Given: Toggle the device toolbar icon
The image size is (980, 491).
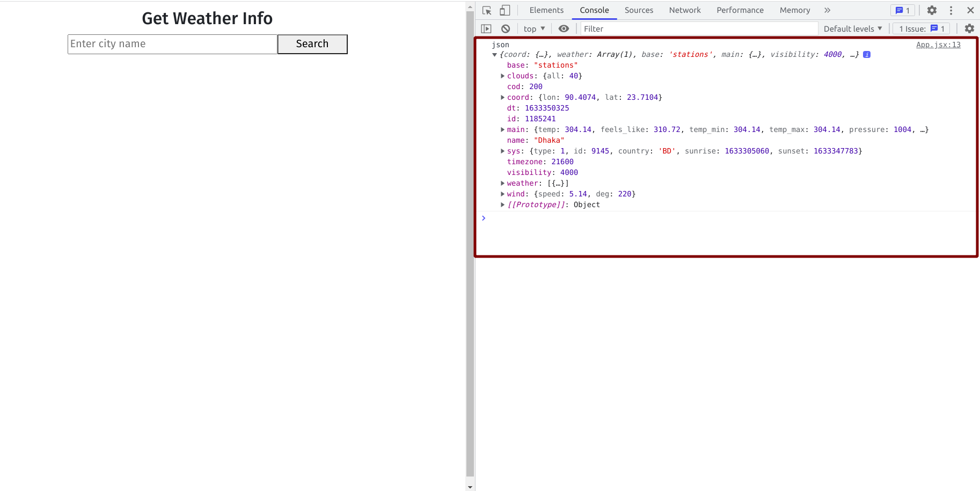Looking at the screenshot, I should [x=504, y=10].
